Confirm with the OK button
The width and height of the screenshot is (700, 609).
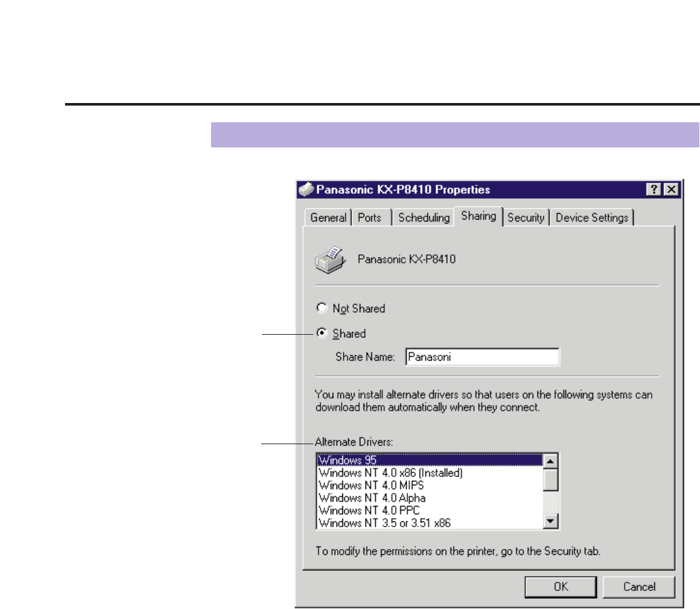561,586
